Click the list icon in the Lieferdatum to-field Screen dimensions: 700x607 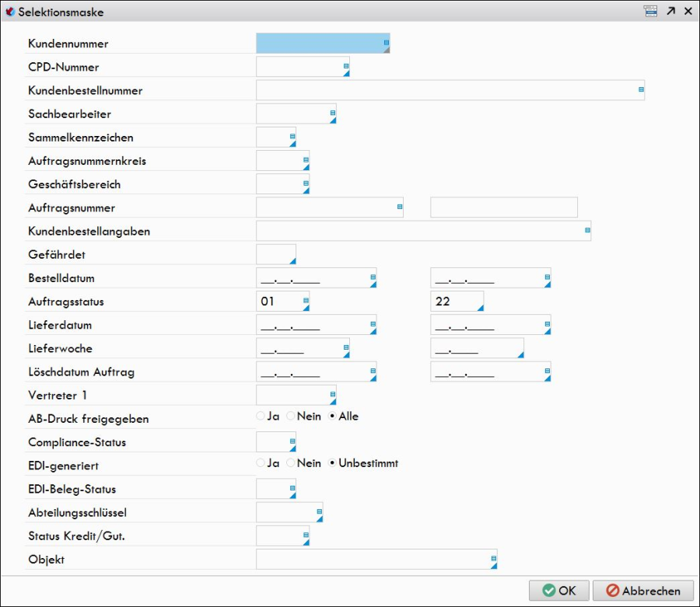click(548, 324)
